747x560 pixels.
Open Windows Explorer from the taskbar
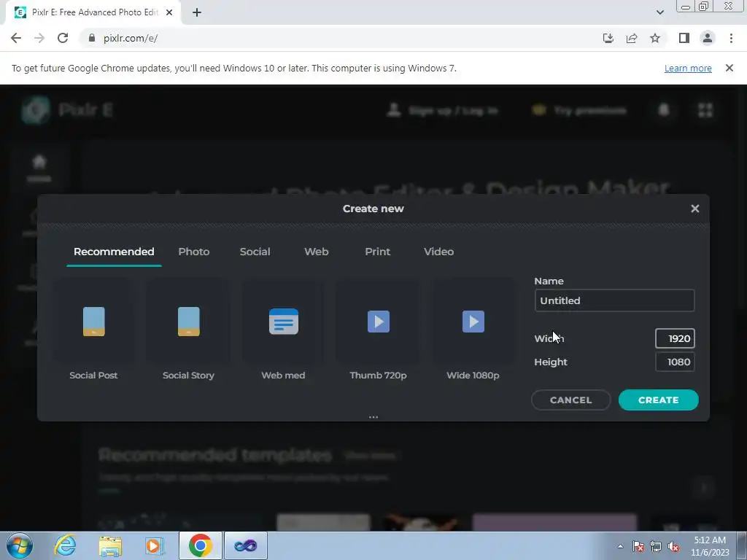(x=110, y=545)
